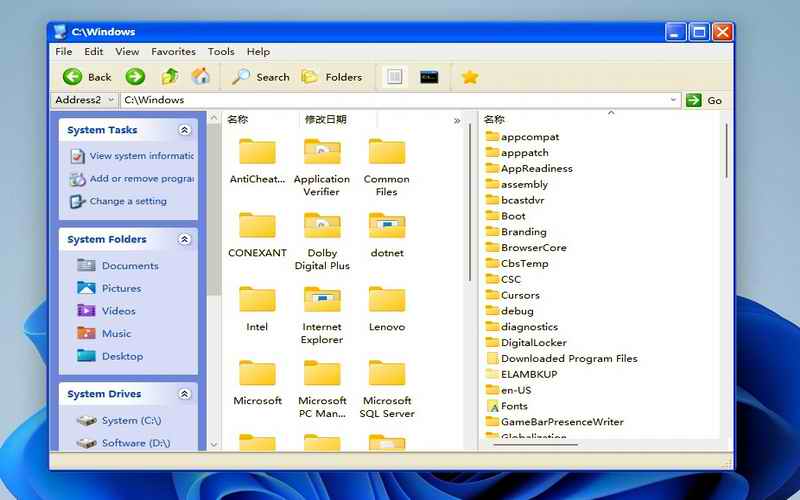The image size is (800, 500).
Task: Expand the address bar history dropdown
Action: point(673,100)
